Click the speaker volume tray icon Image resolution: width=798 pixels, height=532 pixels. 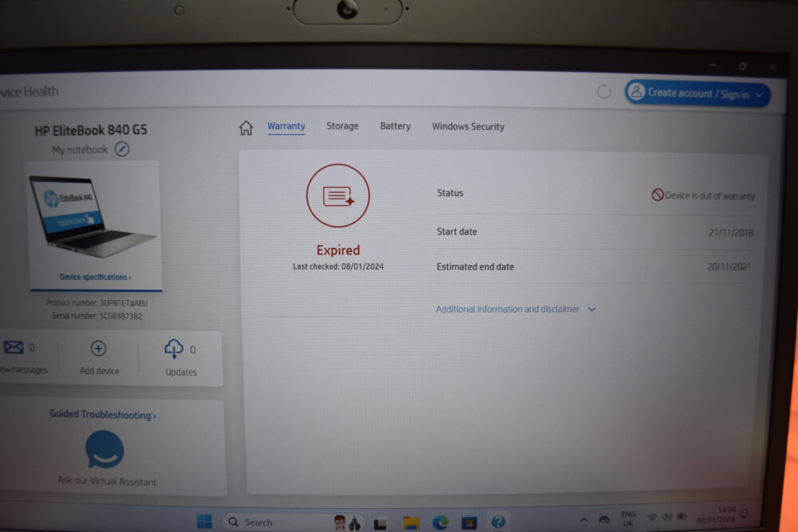[x=666, y=517]
